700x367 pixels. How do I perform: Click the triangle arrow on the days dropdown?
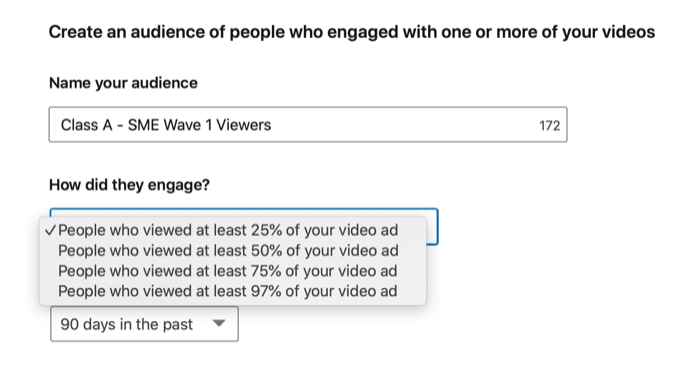tap(219, 323)
